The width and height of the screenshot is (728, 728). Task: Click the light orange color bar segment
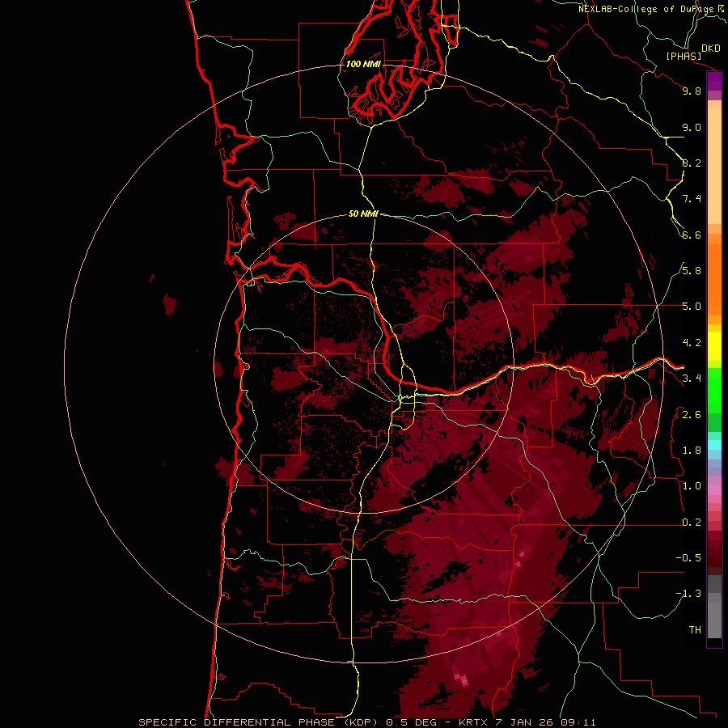[x=714, y=166]
